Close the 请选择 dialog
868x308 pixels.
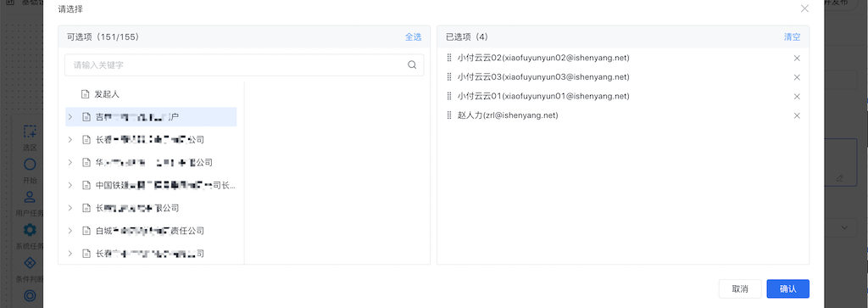point(804,8)
